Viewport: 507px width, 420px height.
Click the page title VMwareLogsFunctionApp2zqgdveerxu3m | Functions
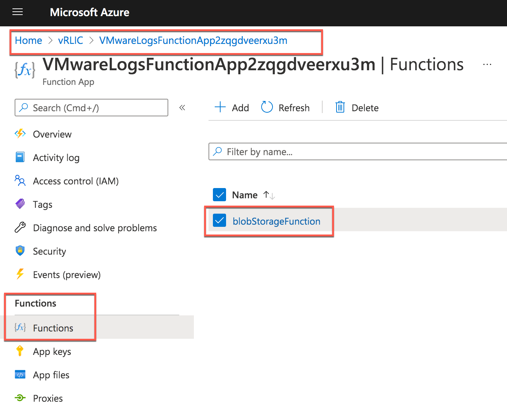pos(253,65)
